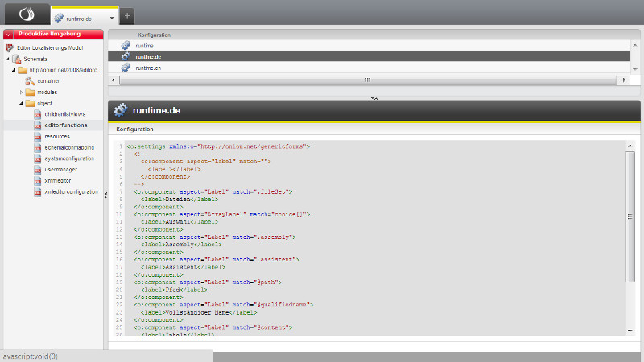Image resolution: width=644 pixels, height=362 pixels.
Task: Click the container schema icon
Action: tap(31, 81)
